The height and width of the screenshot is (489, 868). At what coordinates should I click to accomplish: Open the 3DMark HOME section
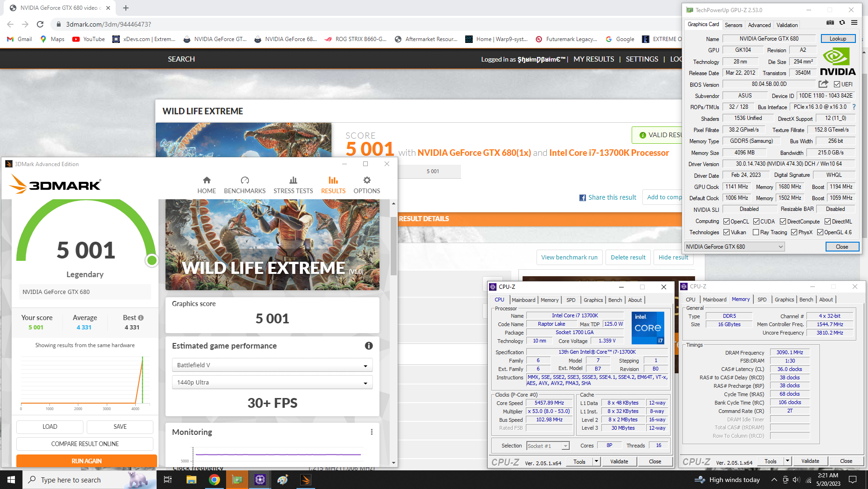click(x=207, y=185)
